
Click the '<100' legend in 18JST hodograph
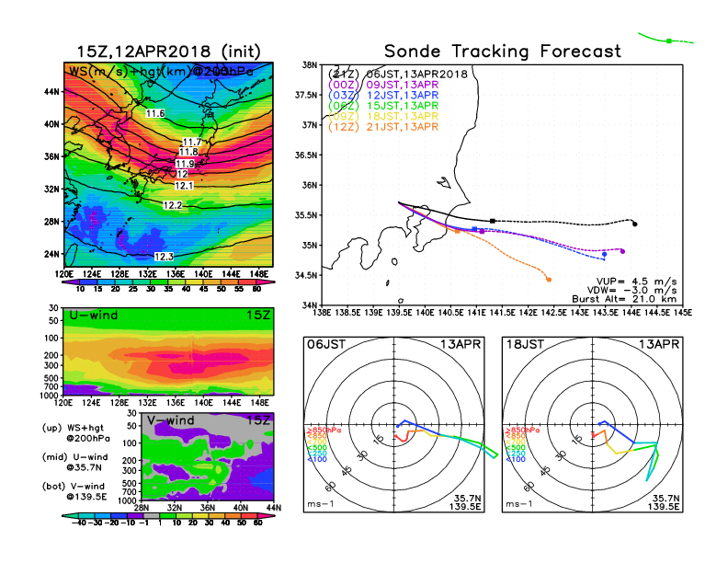pos(516,459)
